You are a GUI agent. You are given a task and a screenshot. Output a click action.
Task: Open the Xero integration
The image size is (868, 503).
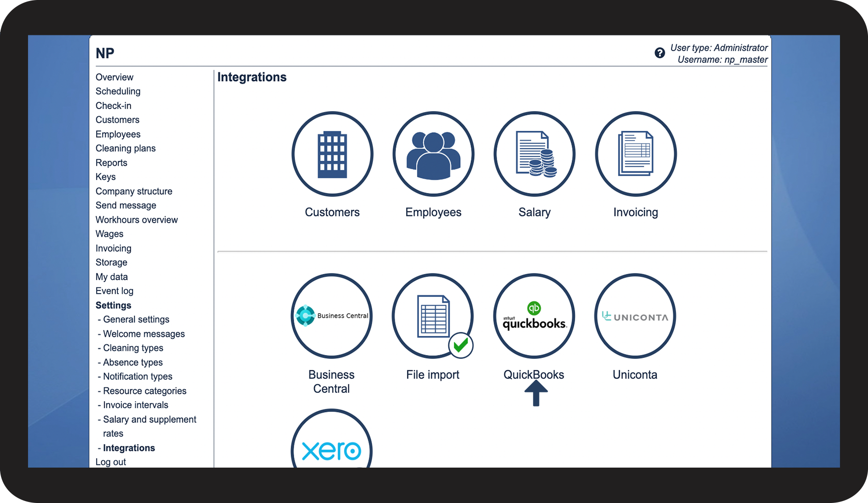tap(332, 439)
